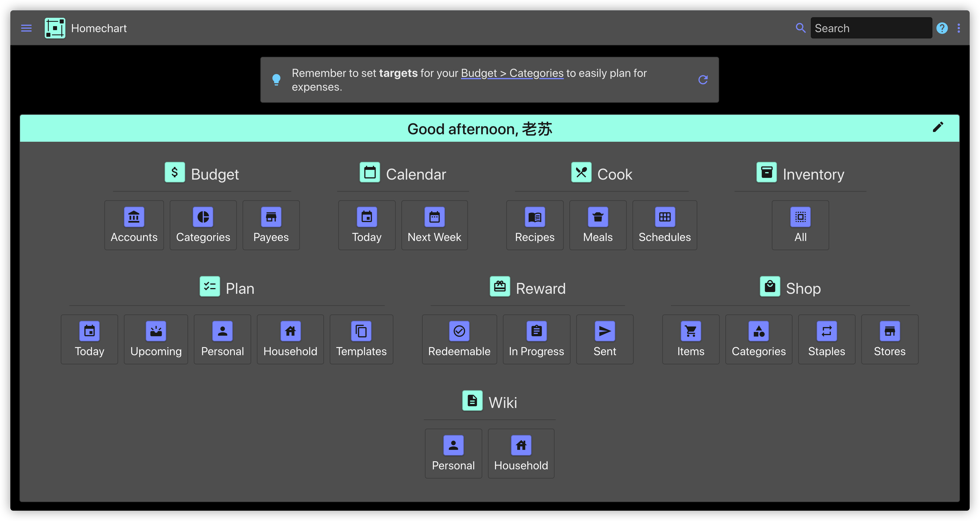
Task: Click the search magnifier icon
Action: (x=801, y=28)
